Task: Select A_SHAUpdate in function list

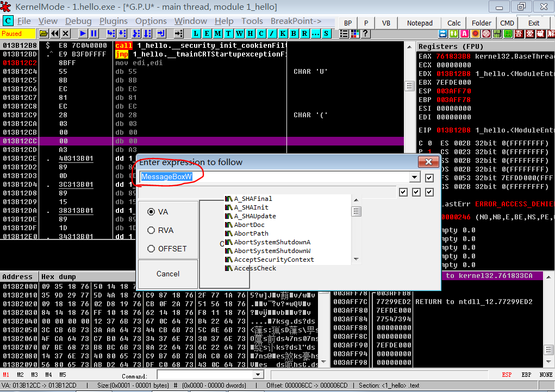Action: coord(254,216)
